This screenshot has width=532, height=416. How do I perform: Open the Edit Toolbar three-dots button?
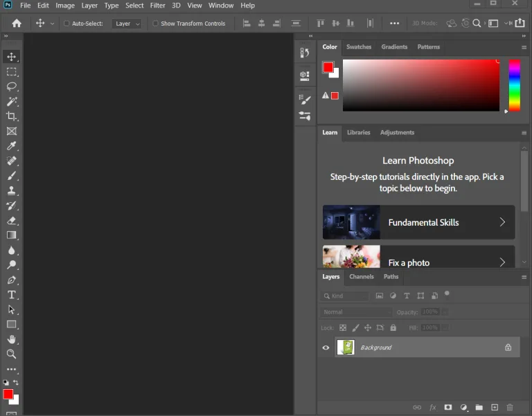click(x=12, y=369)
